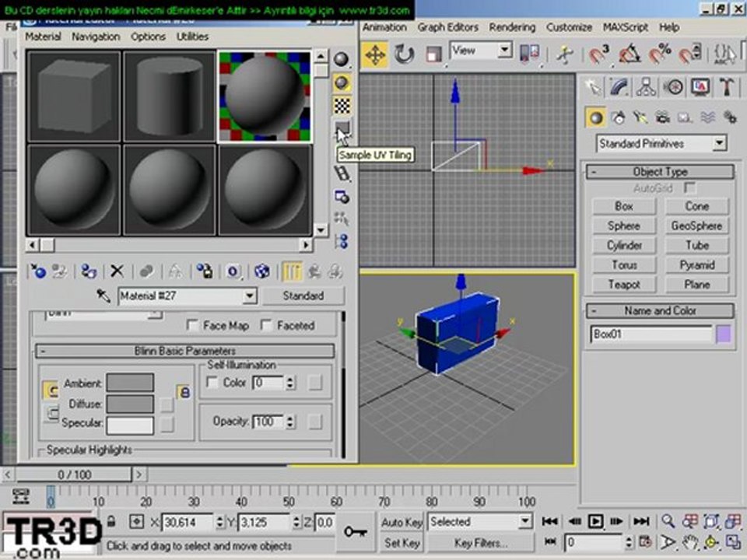Viewport: 747px width, 560px height.
Task: Click the Play Animation button
Action: 595,521
